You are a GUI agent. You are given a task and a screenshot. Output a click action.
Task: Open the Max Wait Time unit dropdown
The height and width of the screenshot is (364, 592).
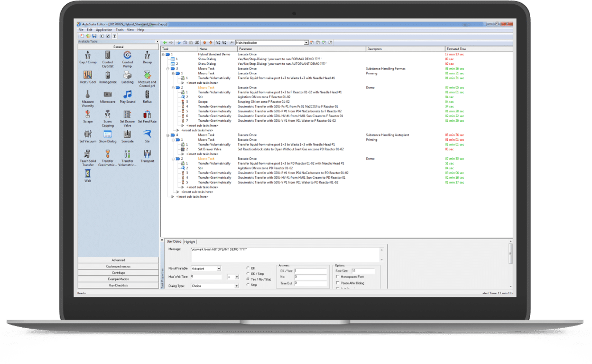point(236,277)
